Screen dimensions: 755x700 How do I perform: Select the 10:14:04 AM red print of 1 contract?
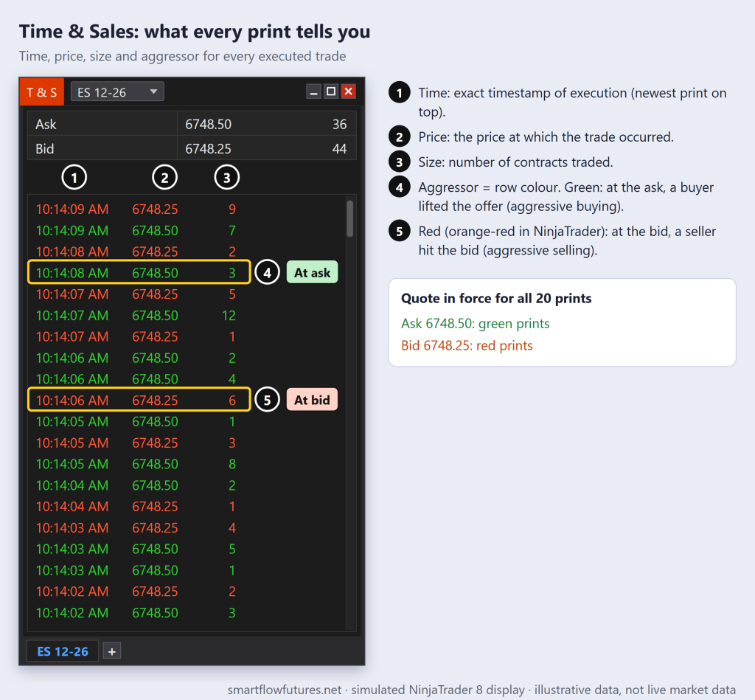[136, 506]
